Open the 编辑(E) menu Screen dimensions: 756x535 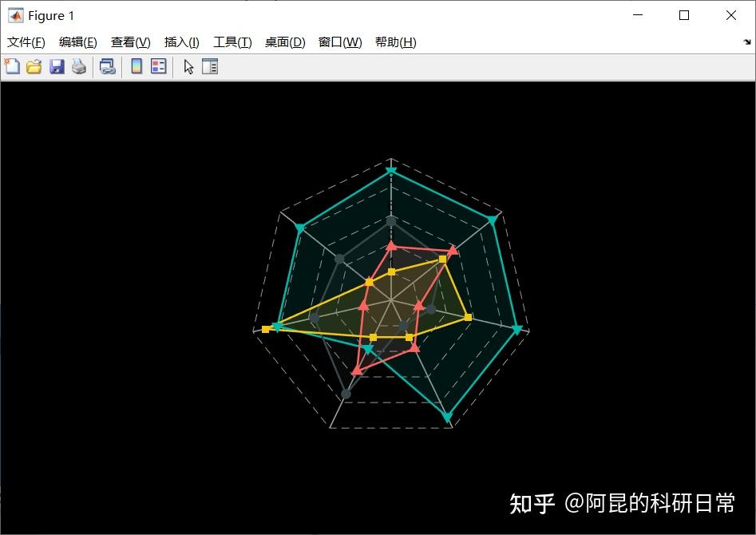(77, 42)
